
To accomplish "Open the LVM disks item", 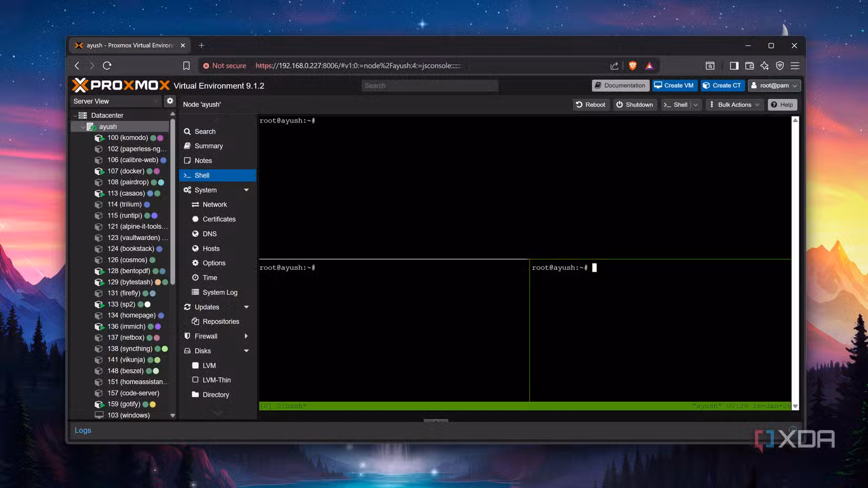I will coord(217,365).
